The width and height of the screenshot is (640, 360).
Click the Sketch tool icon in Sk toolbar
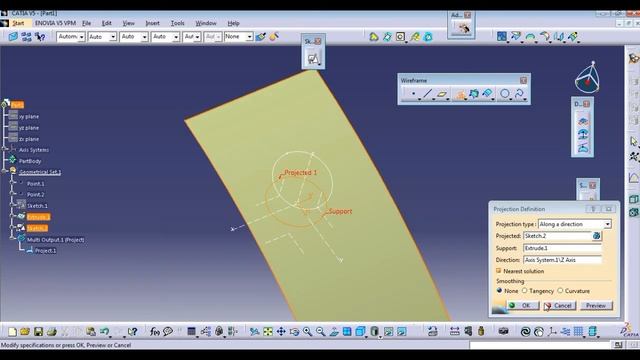click(313, 58)
